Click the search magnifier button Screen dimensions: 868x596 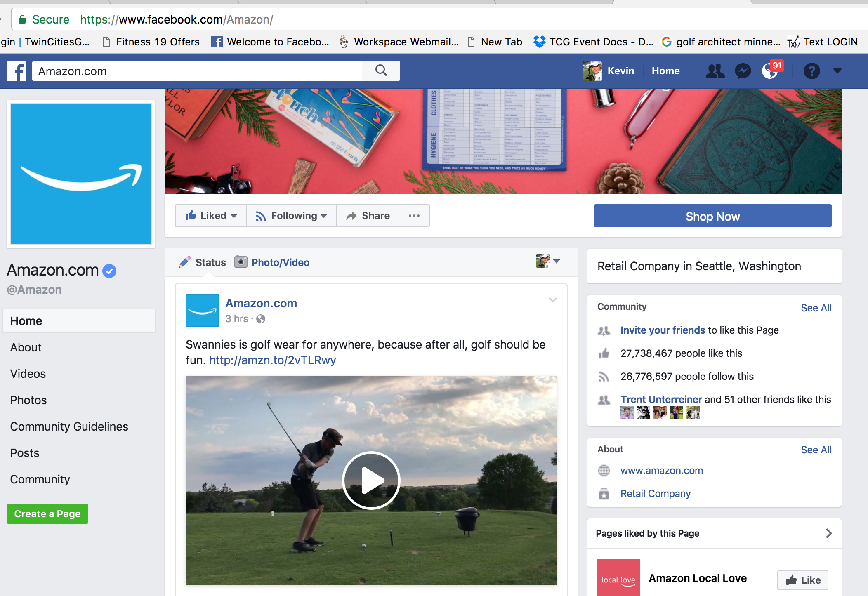[x=381, y=71]
